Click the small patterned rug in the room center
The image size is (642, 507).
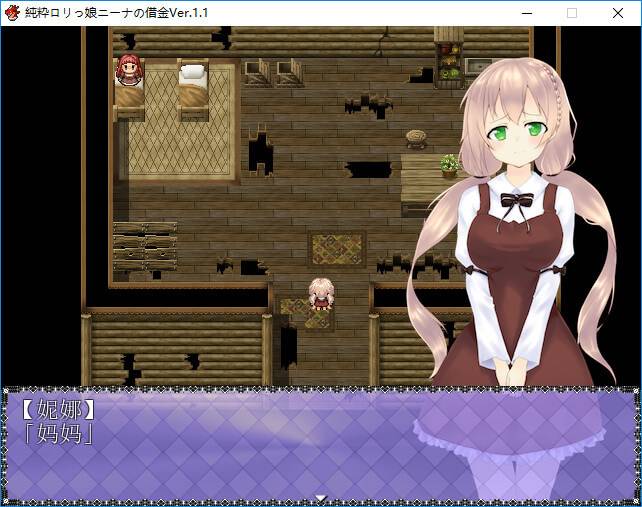336,249
